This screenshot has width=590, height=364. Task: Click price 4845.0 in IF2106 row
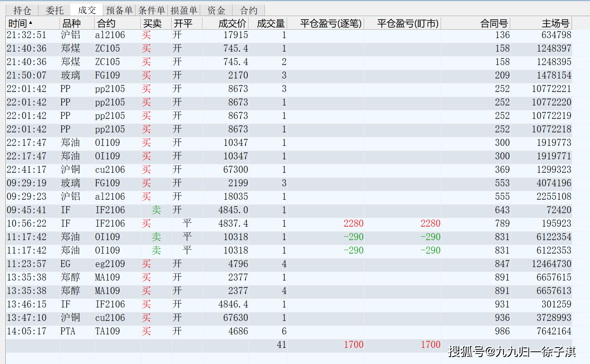(233, 210)
